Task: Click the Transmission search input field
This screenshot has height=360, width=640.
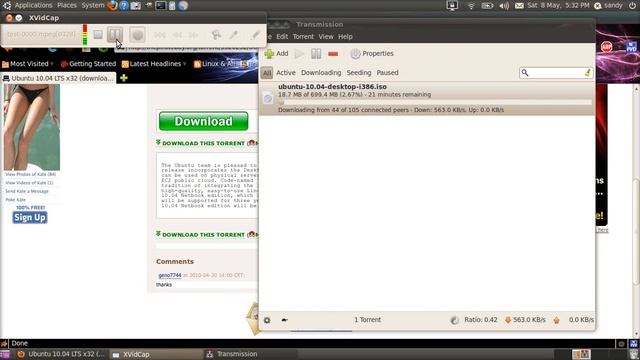Action: 556,73
